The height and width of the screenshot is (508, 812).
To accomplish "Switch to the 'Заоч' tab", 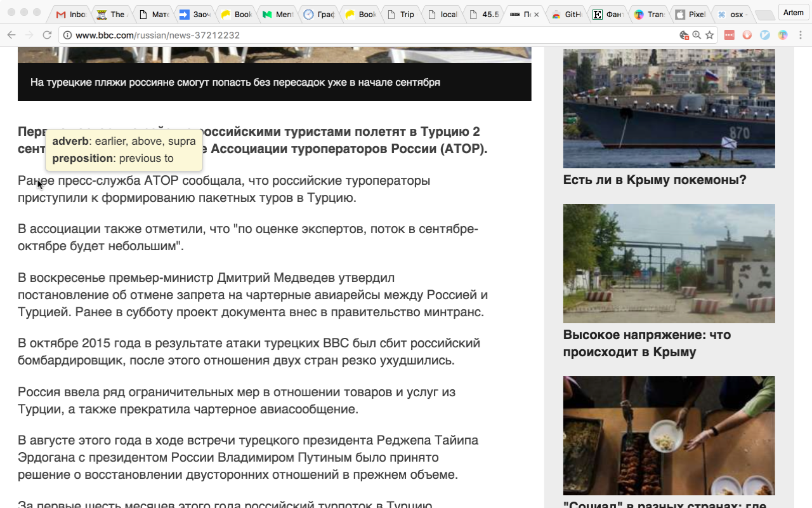I will tap(195, 14).
